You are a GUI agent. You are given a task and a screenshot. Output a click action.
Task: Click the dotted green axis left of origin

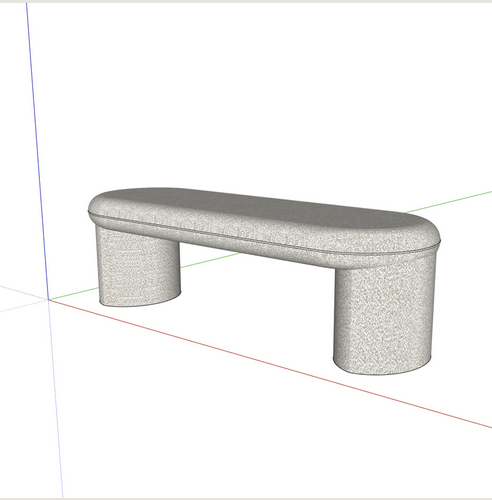tap(23, 306)
